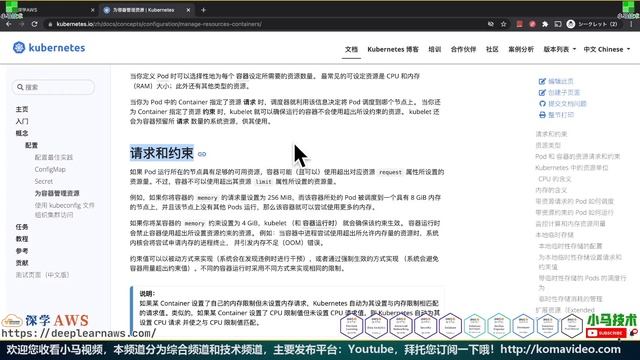Expand the 版本列表 dropdown

(559, 49)
